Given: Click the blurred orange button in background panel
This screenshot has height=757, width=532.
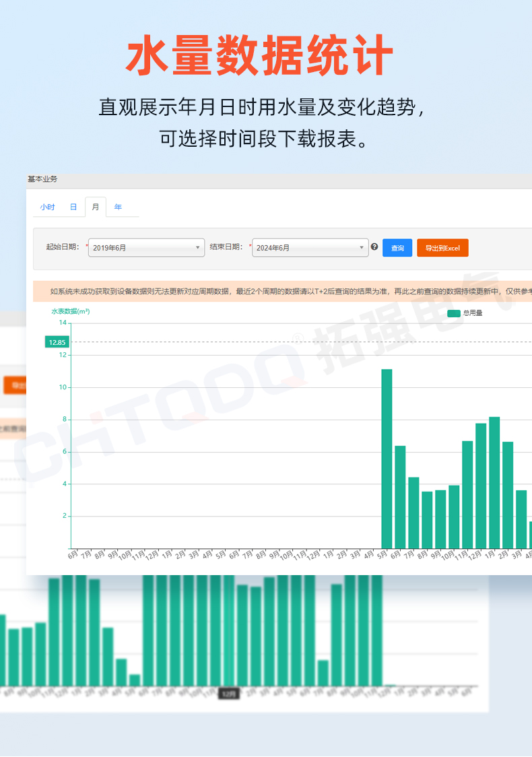Looking at the screenshot, I should [15, 385].
